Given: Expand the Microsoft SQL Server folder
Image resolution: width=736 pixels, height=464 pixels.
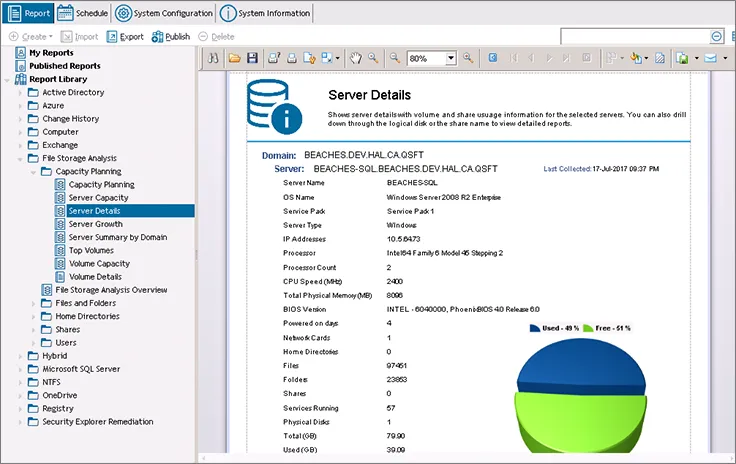Looking at the screenshot, I should point(20,370).
